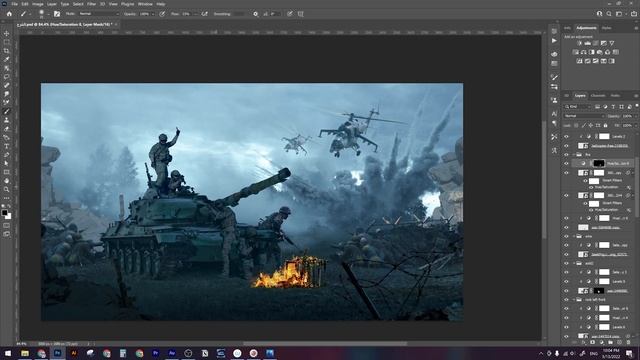Open Premiere Pro from the taskbar
This screenshot has height=360, width=640.
pos(156,353)
